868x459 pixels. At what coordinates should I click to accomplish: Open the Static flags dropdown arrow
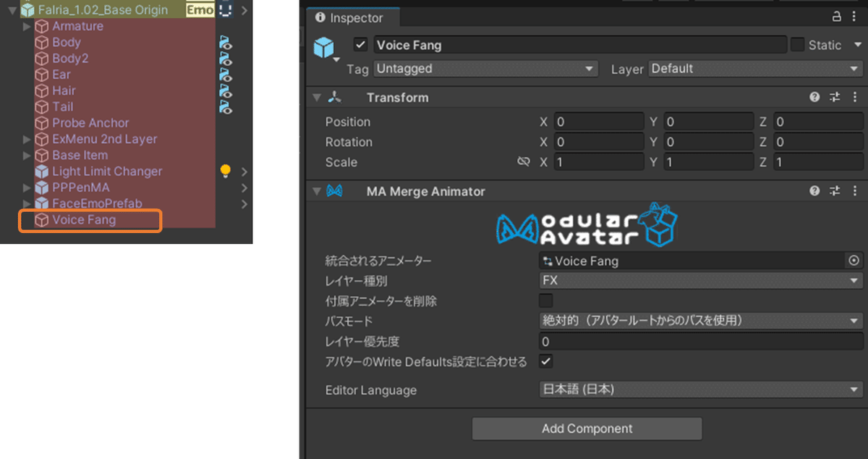[x=858, y=45]
